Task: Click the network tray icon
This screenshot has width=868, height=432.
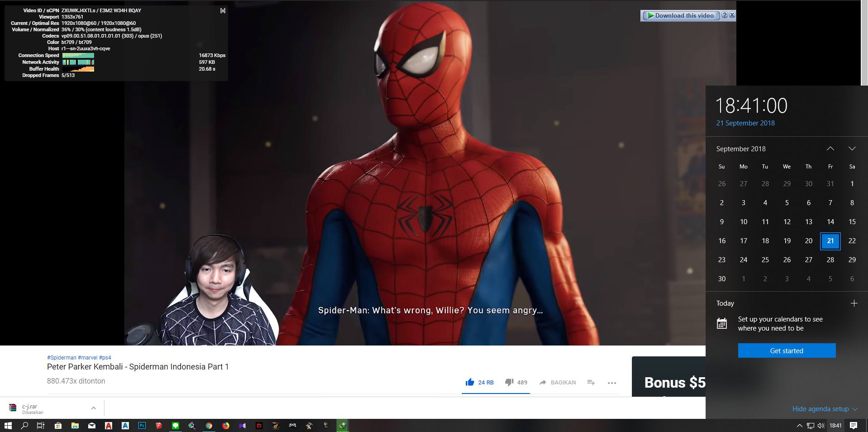Action: click(811, 426)
